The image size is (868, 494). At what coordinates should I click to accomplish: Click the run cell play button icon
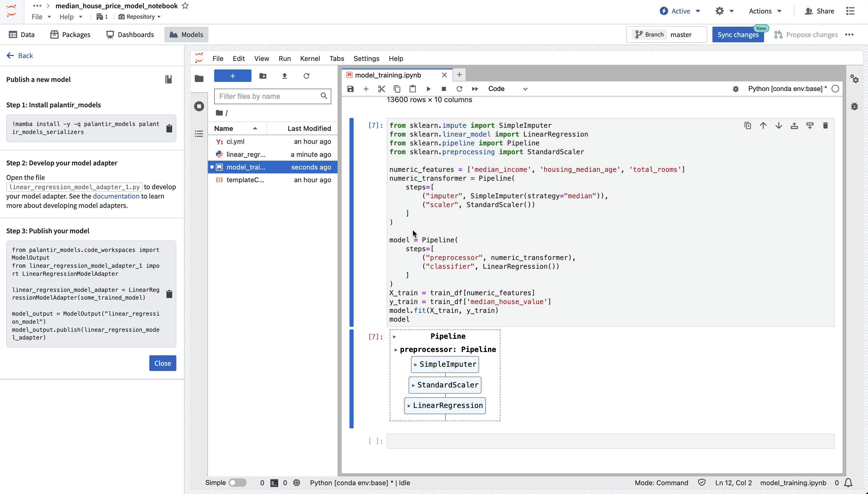428,89
